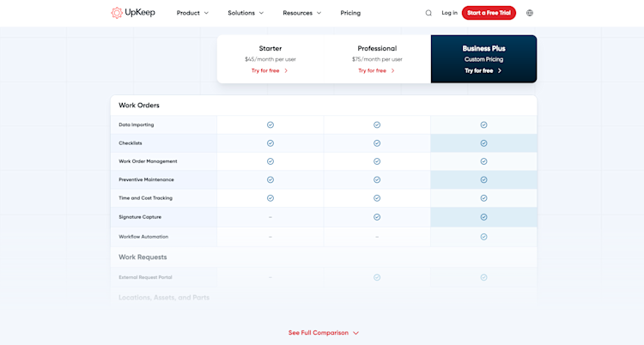Expand See Full Comparison
The image size is (644, 345).
click(x=324, y=333)
